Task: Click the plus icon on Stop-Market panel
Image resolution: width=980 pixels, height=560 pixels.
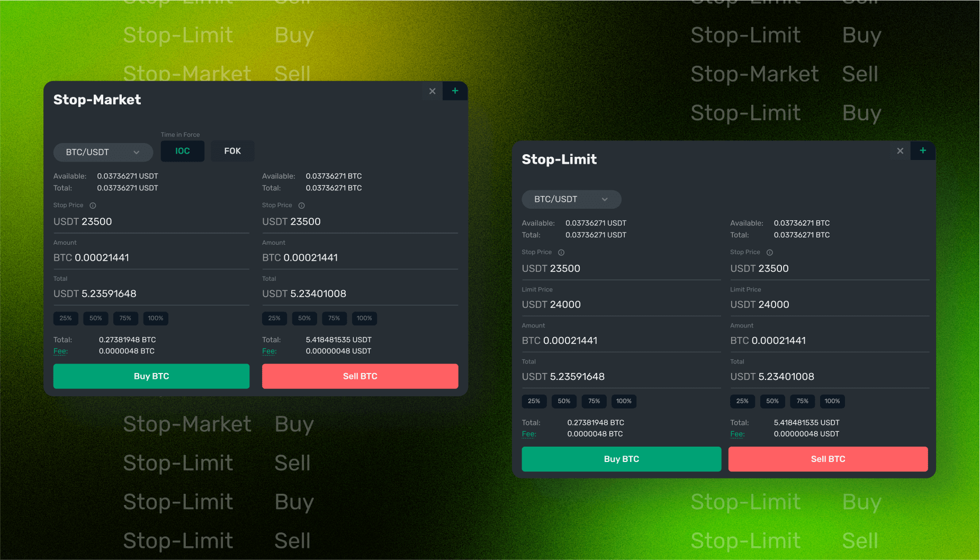Action: pyautogui.click(x=455, y=91)
